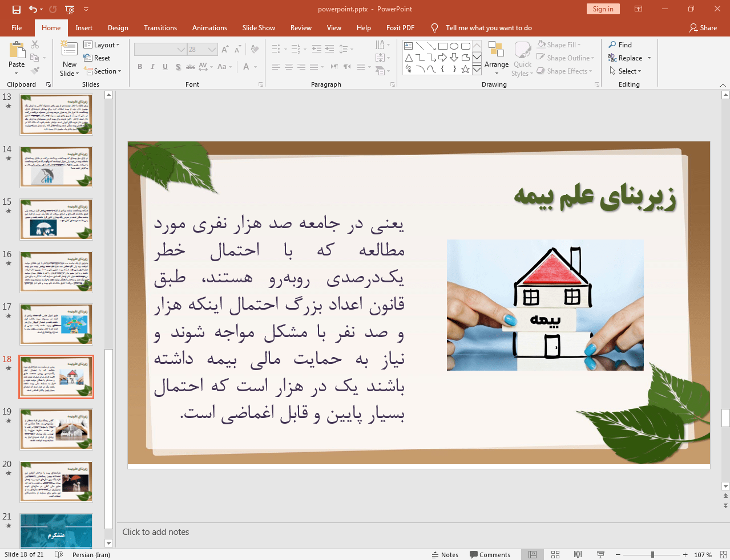The width and height of the screenshot is (730, 560).
Task: Toggle Justify paragraph alignment
Action: pos(314,67)
